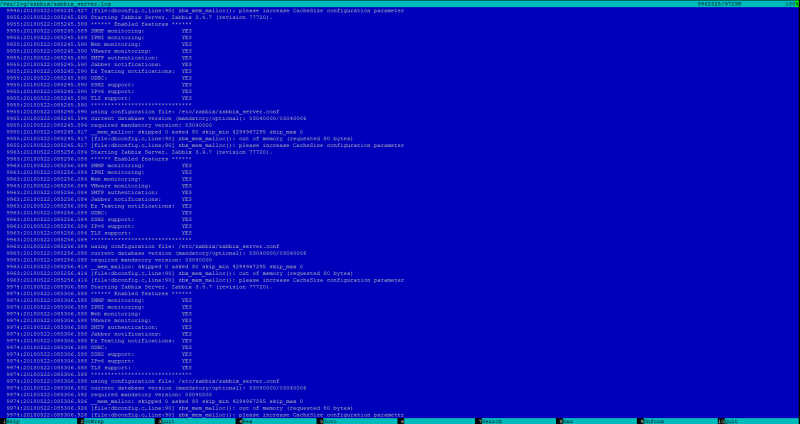
Task: Toggle the 2 UnWrap function key
Action: 92,421
